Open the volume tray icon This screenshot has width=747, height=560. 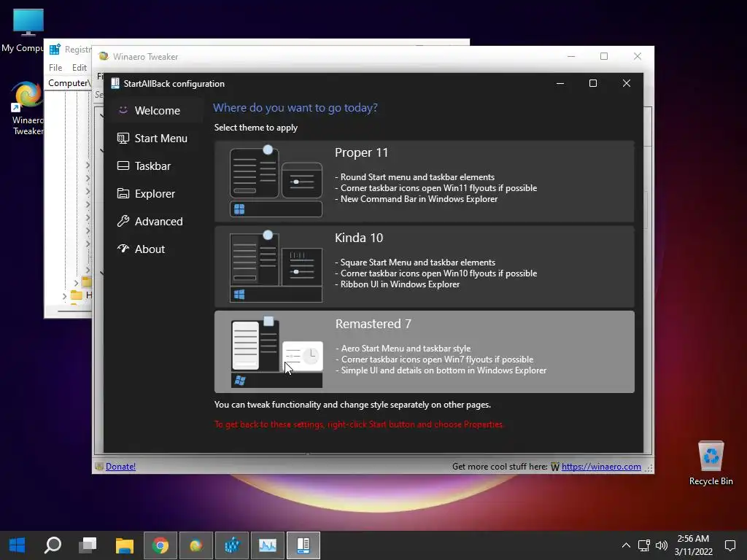661,545
